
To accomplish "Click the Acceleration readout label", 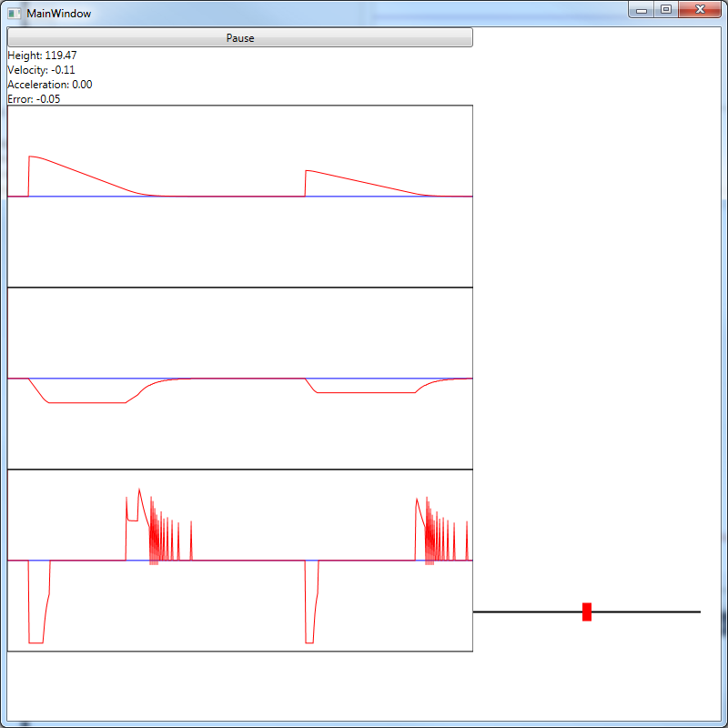I will [x=49, y=85].
